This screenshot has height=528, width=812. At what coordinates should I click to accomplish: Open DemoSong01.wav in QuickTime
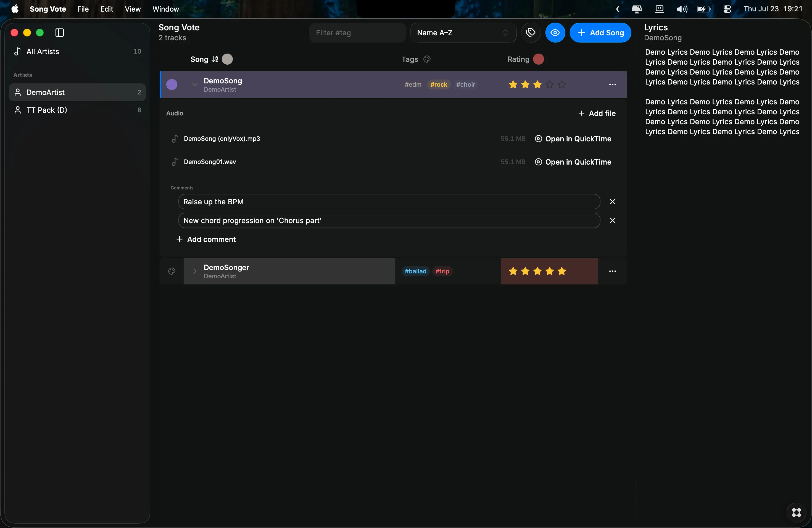pos(573,162)
